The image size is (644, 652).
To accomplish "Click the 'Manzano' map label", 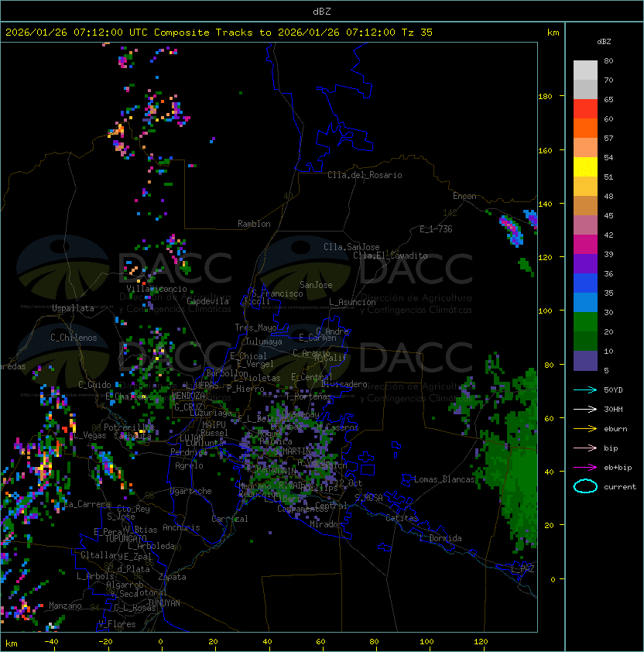I will point(65,606).
